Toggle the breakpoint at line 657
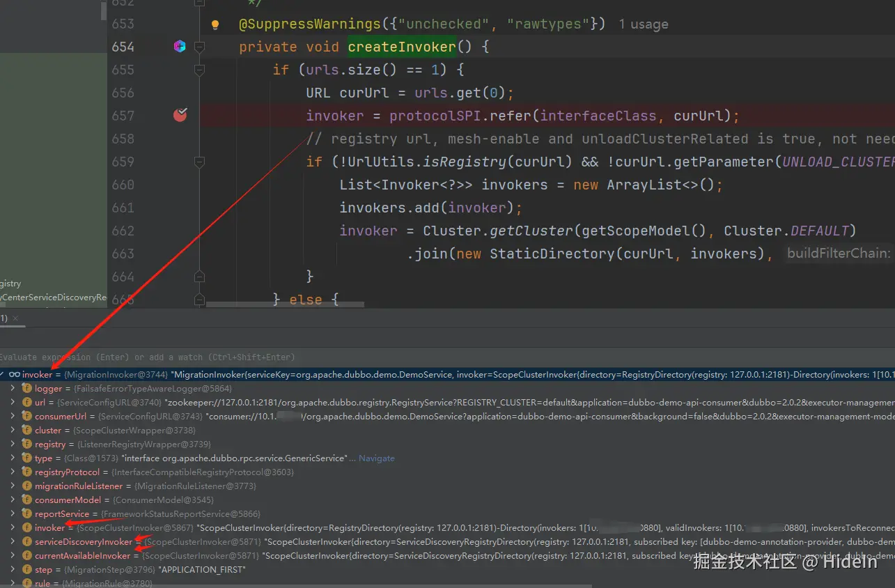 tap(180, 115)
